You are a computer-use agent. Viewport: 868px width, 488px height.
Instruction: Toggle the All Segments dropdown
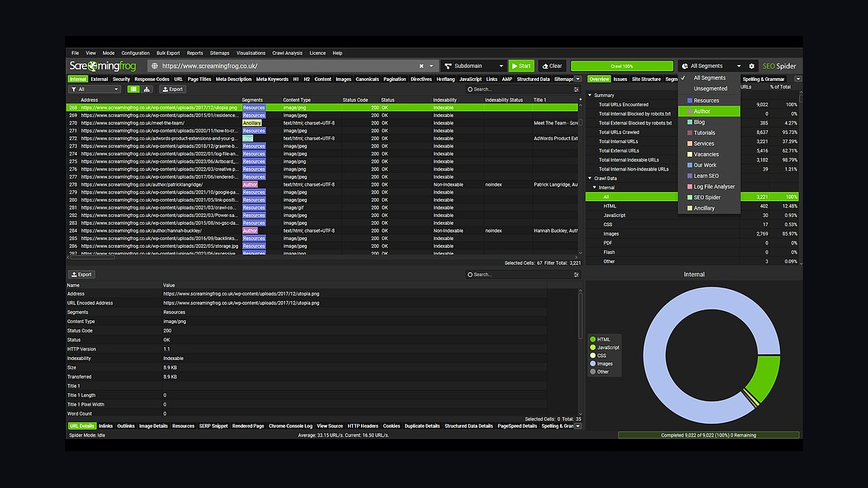711,66
